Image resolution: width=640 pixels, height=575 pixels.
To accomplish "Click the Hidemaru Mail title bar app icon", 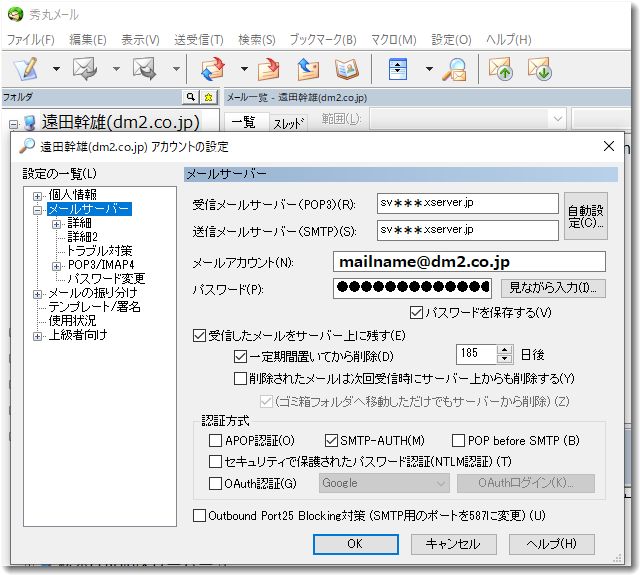I will pos(16,15).
